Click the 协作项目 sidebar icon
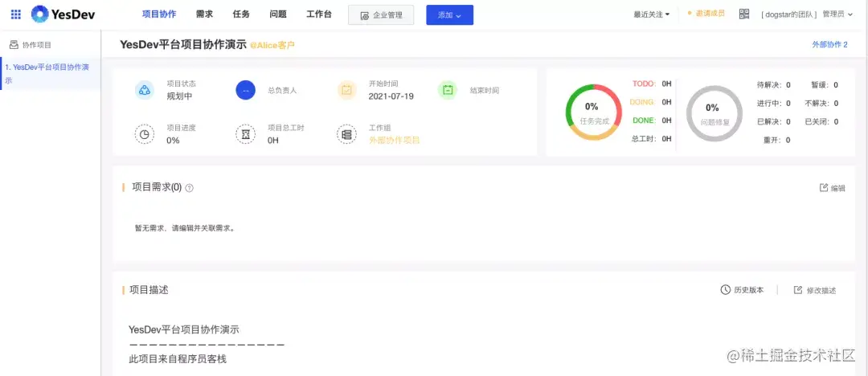Screen dimensions: 868x376 point(14,45)
